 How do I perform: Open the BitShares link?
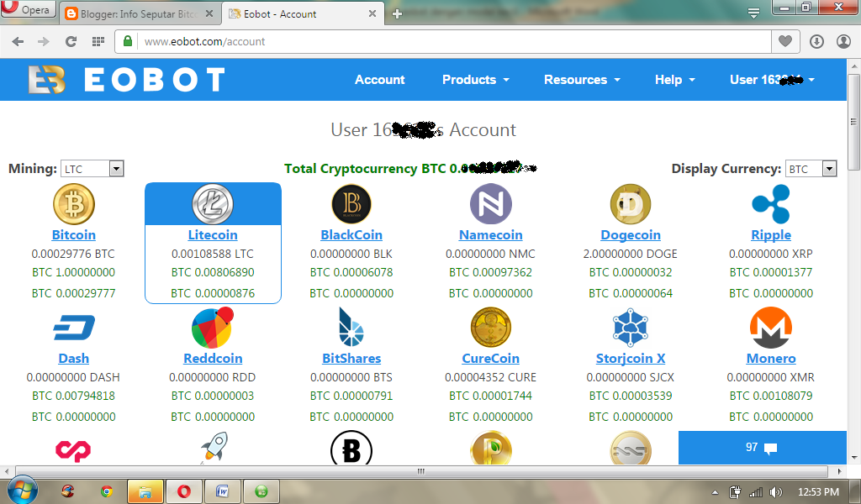point(351,358)
